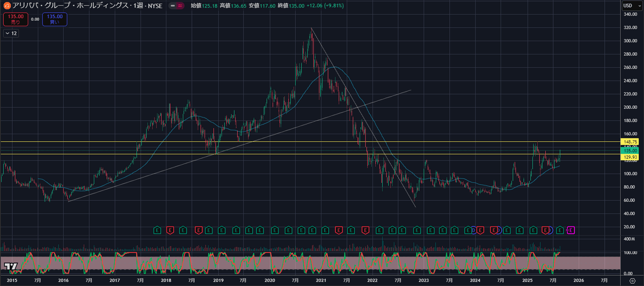
Task: Click the green earnings marker just before the magenta one
Action: (x=560, y=230)
